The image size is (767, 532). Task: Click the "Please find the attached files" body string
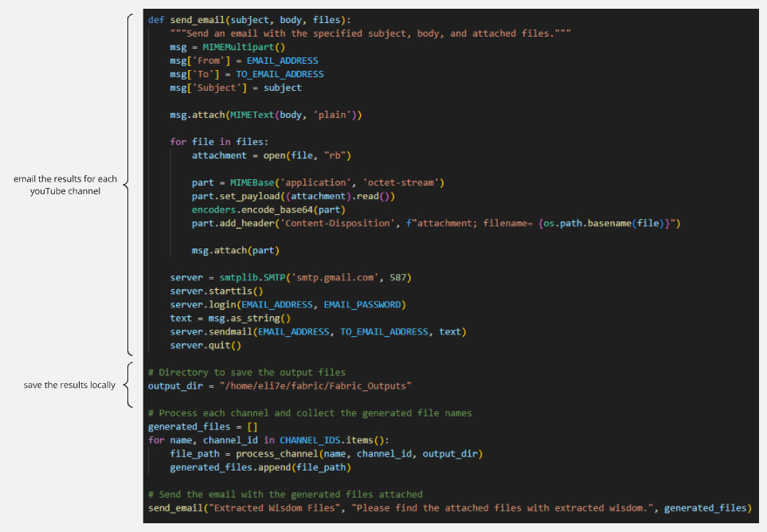[x=503, y=508]
